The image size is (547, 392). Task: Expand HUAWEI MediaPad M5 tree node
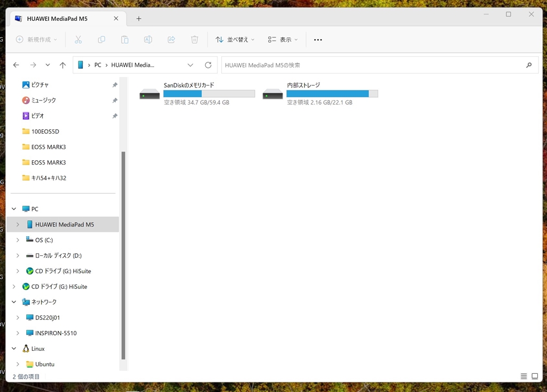pyautogui.click(x=18, y=225)
